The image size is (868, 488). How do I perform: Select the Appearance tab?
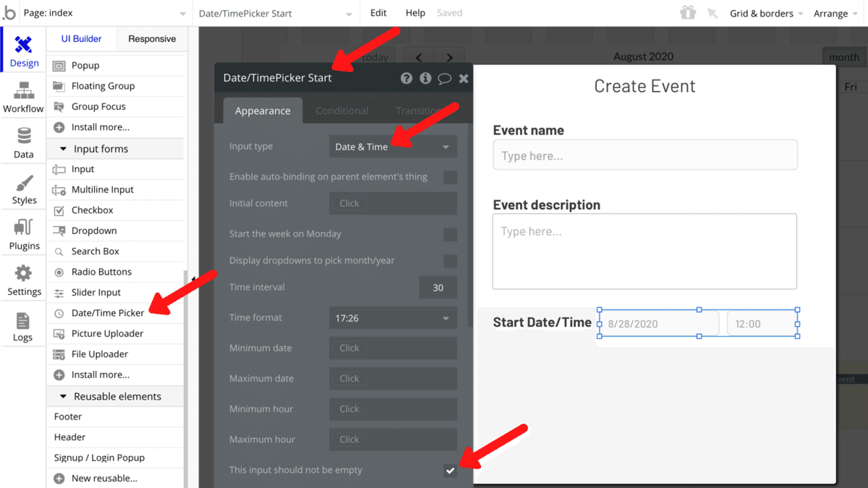pyautogui.click(x=263, y=111)
